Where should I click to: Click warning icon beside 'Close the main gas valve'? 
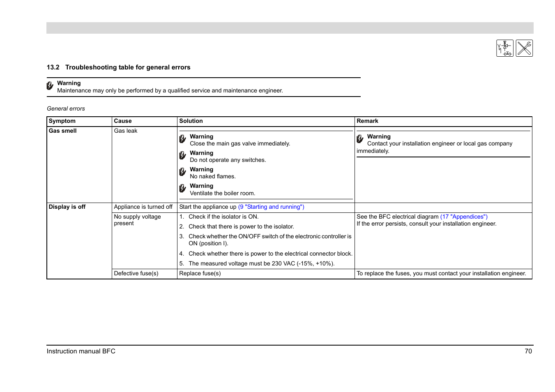pyautogui.click(x=183, y=139)
